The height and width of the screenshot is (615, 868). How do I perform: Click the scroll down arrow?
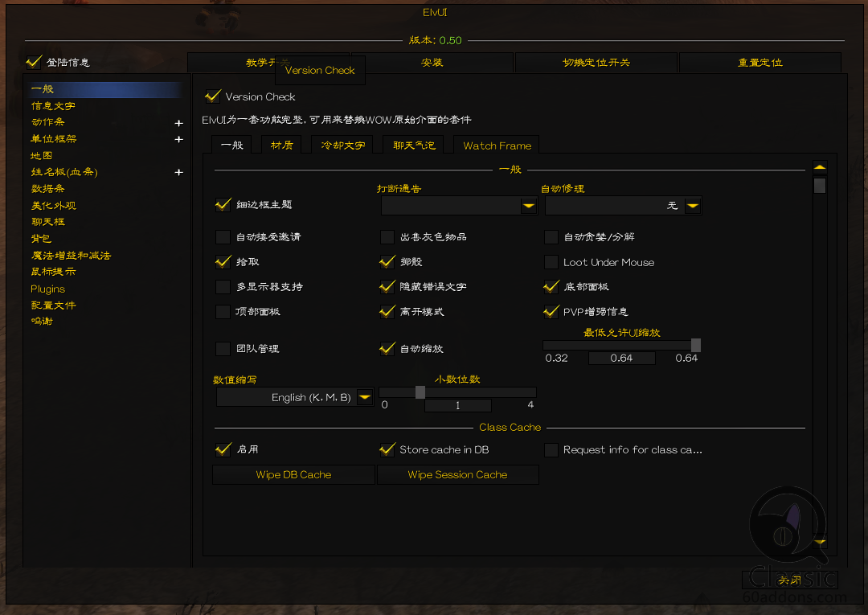pos(820,542)
